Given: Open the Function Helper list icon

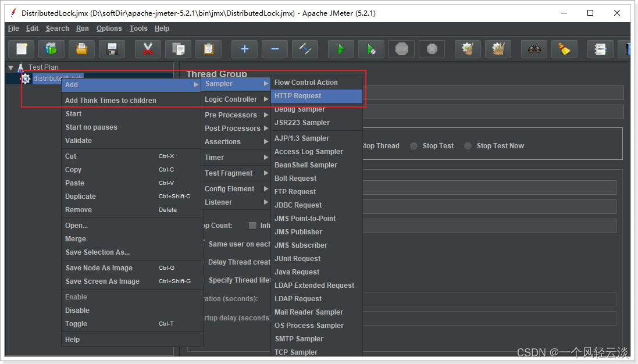Looking at the screenshot, I should point(601,49).
